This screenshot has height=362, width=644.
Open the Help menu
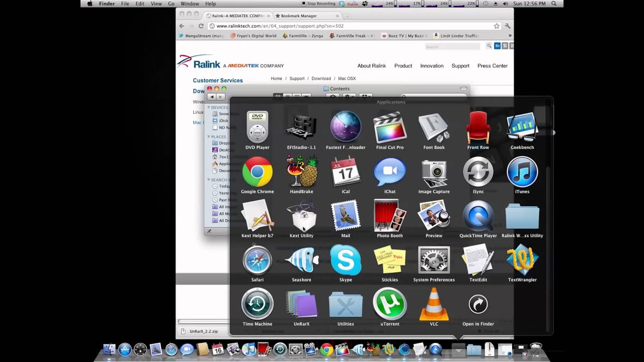coord(210,4)
